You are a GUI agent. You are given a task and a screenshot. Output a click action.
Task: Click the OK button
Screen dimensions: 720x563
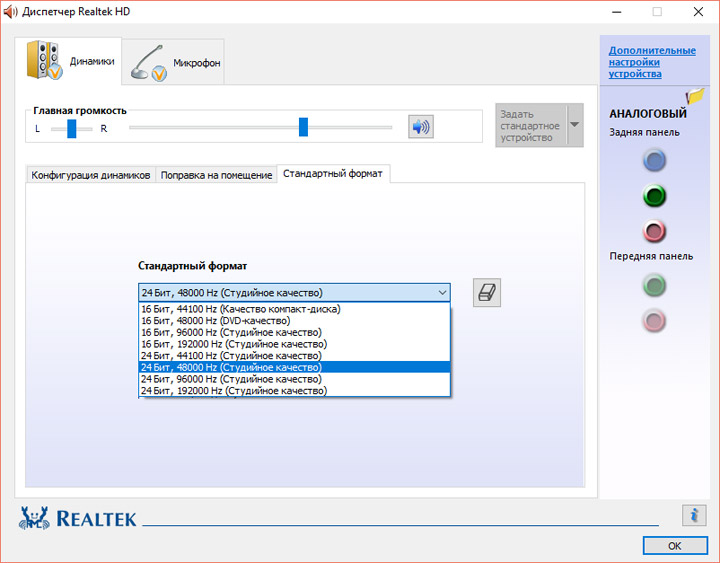point(675,546)
